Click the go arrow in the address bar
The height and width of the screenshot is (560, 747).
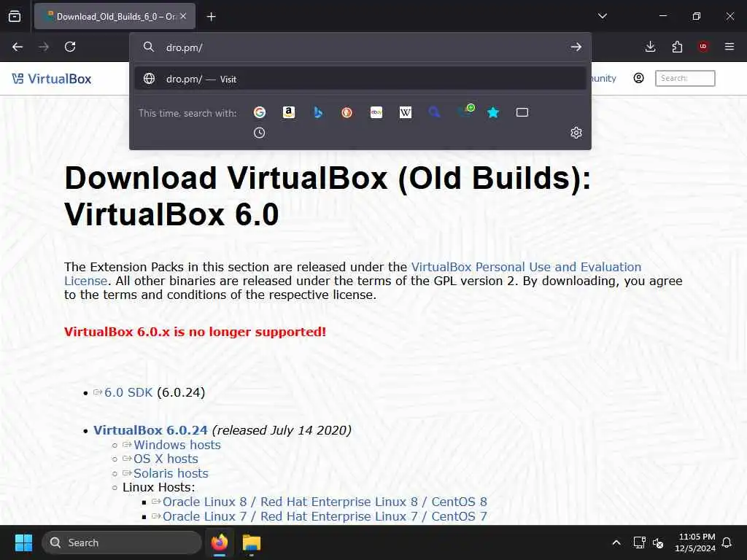576,47
